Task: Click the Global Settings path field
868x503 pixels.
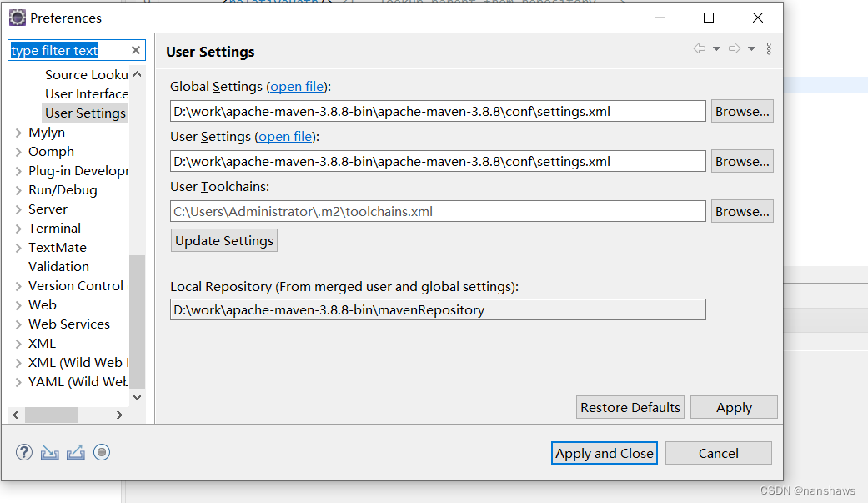Action: [438, 112]
